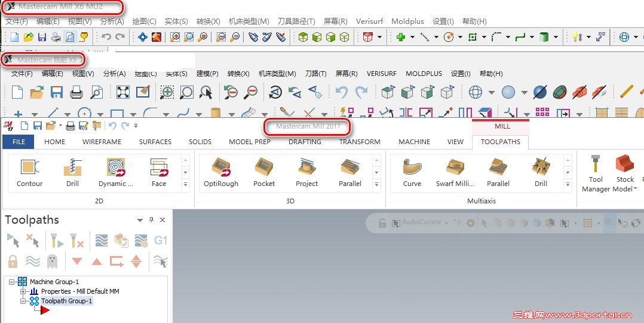Expand the 2D toolpaths gallery
Screen dimensions: 644x323
(x=186, y=184)
